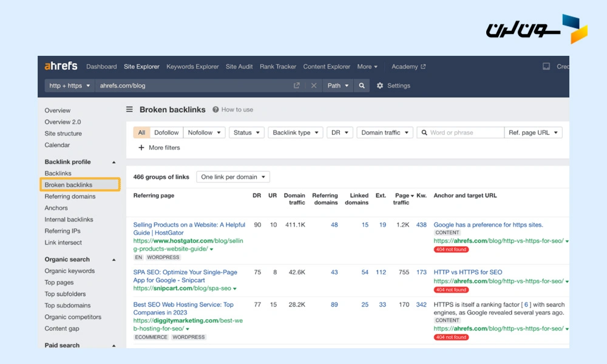Click the monitor icon in top bar

546,67
